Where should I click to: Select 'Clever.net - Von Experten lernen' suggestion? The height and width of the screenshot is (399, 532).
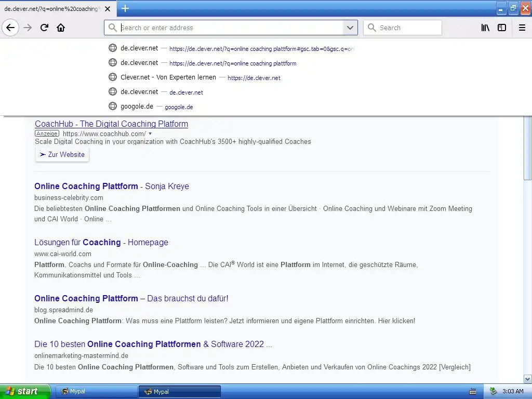pos(231,77)
